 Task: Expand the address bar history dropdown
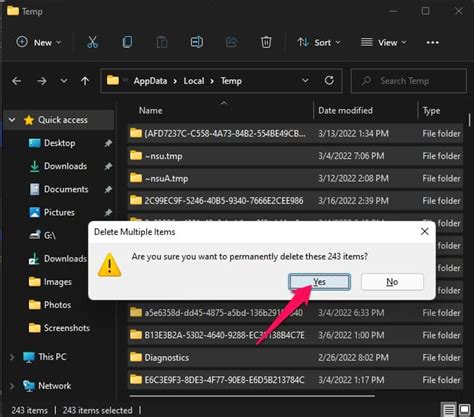pos(305,81)
